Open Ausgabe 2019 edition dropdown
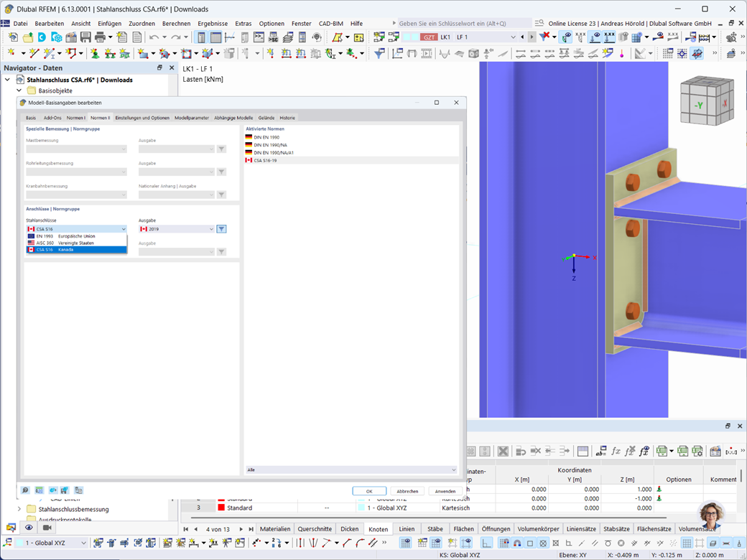Viewport: 747px width, 560px height. pos(177,229)
